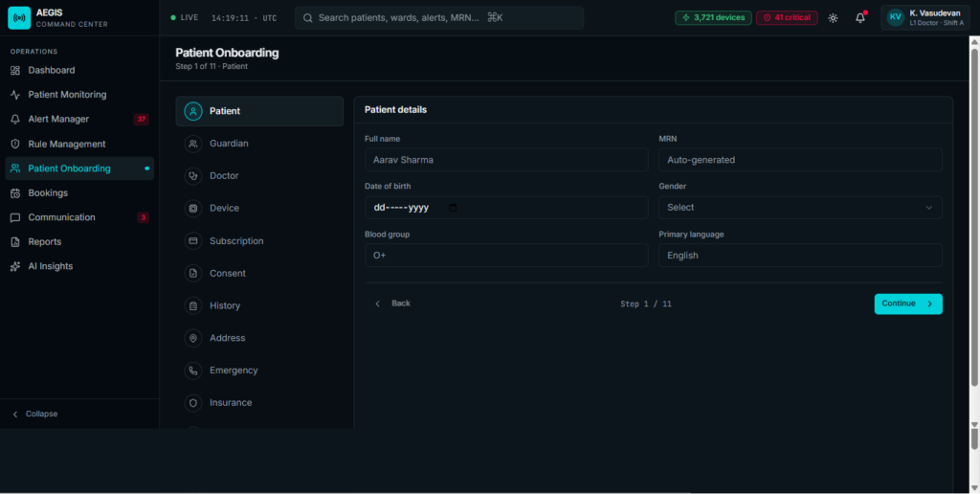The image size is (980, 494).
Task: Click the LIVE status indicator
Action: point(185,17)
